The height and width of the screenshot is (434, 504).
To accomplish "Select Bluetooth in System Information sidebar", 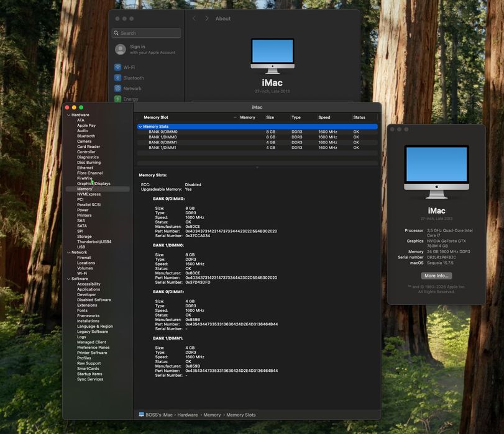I will tap(86, 136).
